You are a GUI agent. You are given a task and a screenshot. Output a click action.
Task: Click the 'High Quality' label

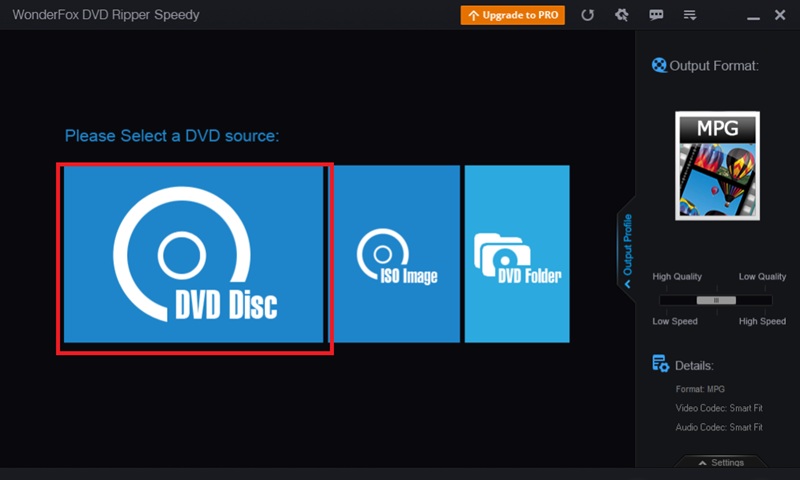click(677, 276)
